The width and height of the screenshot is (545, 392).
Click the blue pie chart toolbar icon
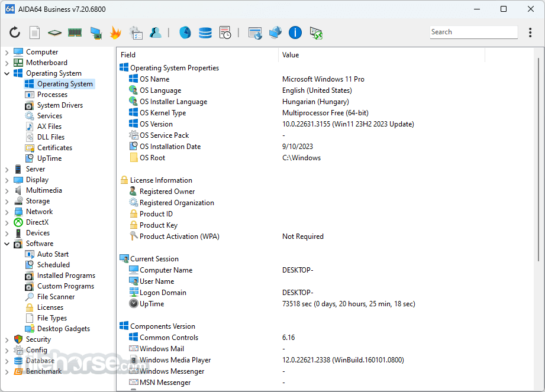pyautogui.click(x=185, y=33)
